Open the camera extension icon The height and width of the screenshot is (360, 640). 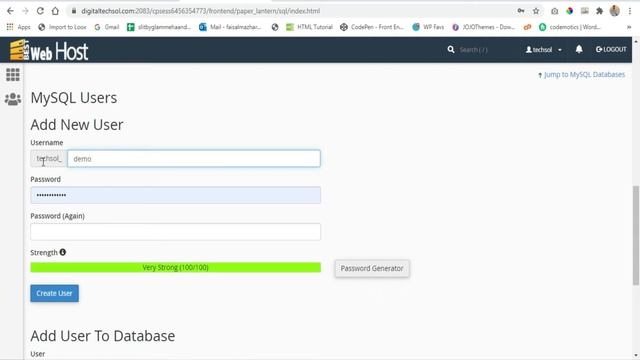pos(554,11)
